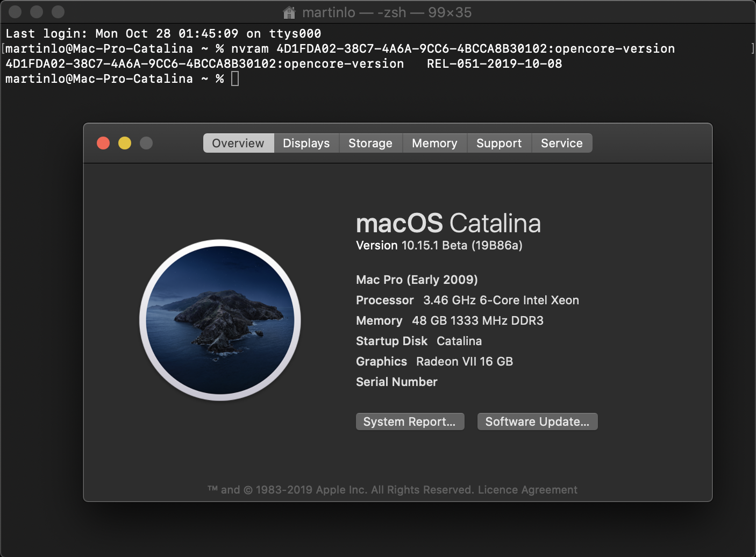Click 'REL-051-2019-10-08' in Terminal output
756x557 pixels.
(495, 64)
